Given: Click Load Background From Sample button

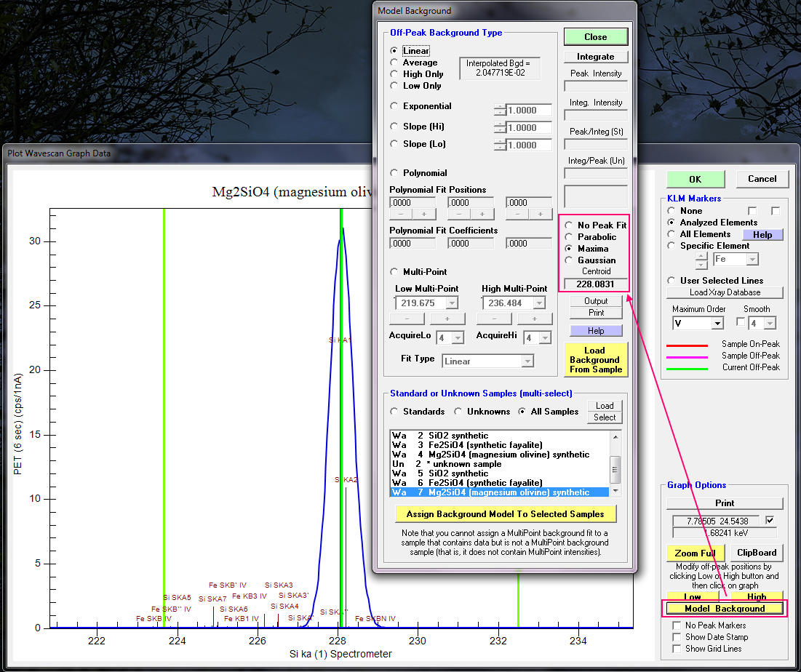Looking at the screenshot, I should point(594,360).
